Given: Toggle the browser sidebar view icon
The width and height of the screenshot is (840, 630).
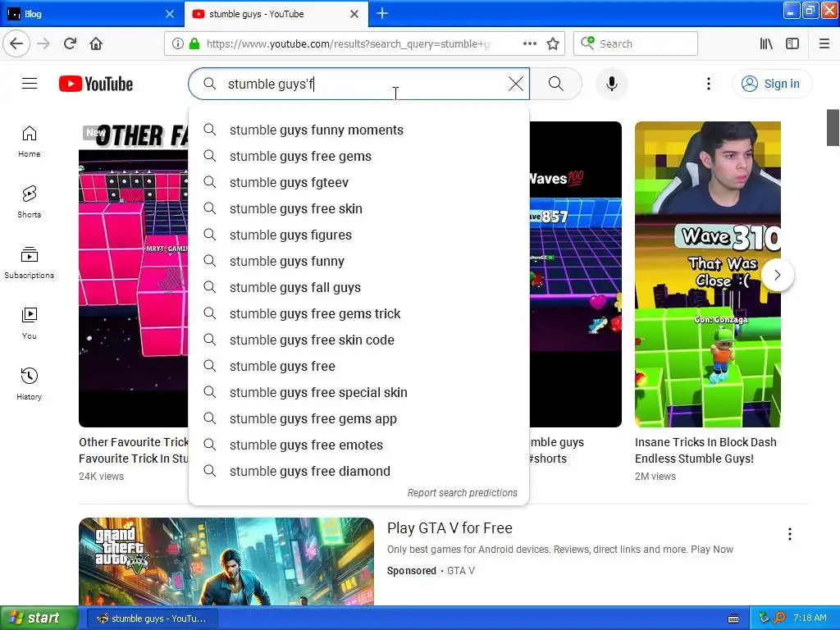Looking at the screenshot, I should click(x=792, y=43).
